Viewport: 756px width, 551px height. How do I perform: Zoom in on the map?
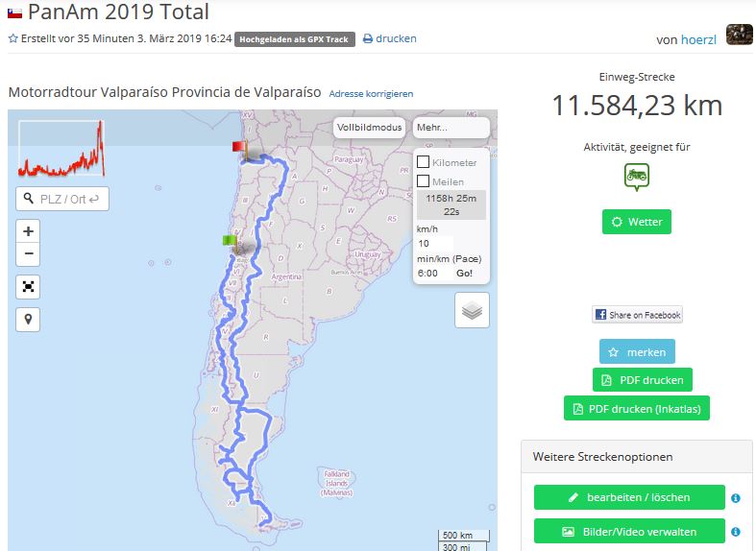click(29, 231)
